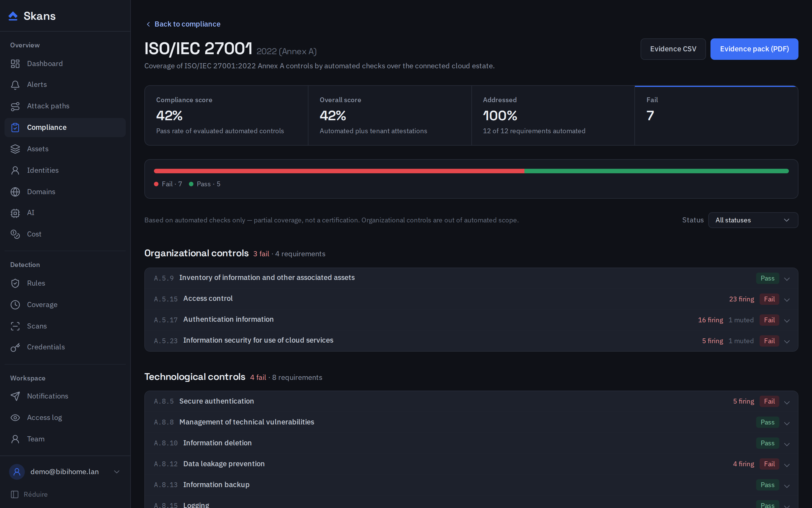Expand the A.5.23 cloud services chevron
Image resolution: width=812 pixels, height=508 pixels.
click(x=787, y=341)
